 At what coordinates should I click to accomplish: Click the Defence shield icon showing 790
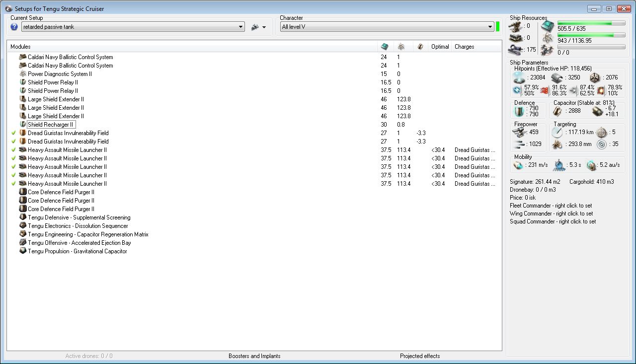(x=519, y=111)
